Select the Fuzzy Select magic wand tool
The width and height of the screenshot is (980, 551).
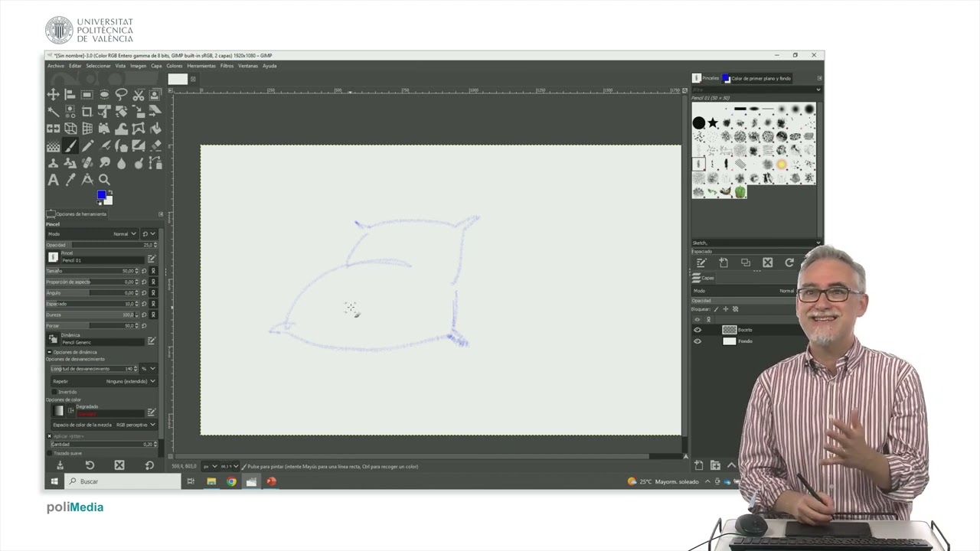(x=54, y=112)
